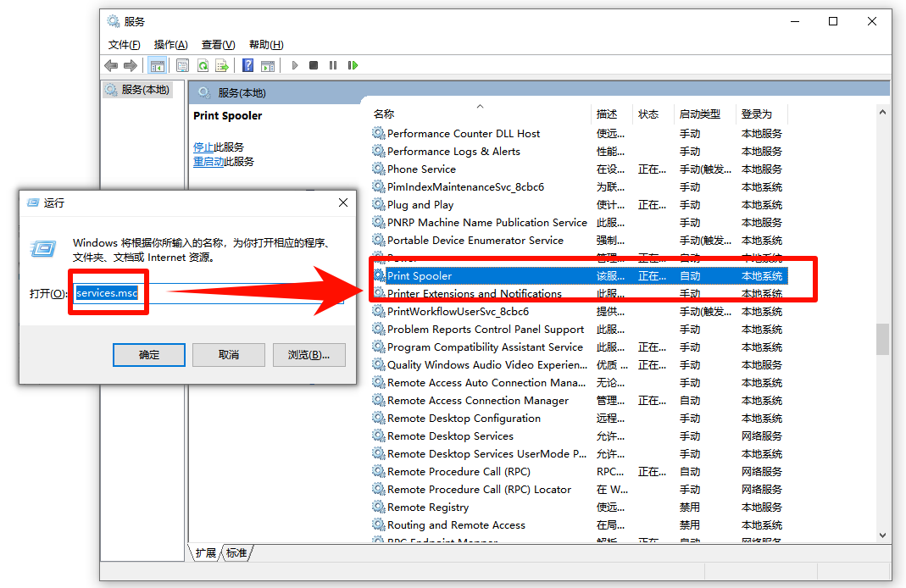This screenshot has width=906, height=588.
Task: Select Quality Windows Audio Video Experience service
Action: coord(487,364)
